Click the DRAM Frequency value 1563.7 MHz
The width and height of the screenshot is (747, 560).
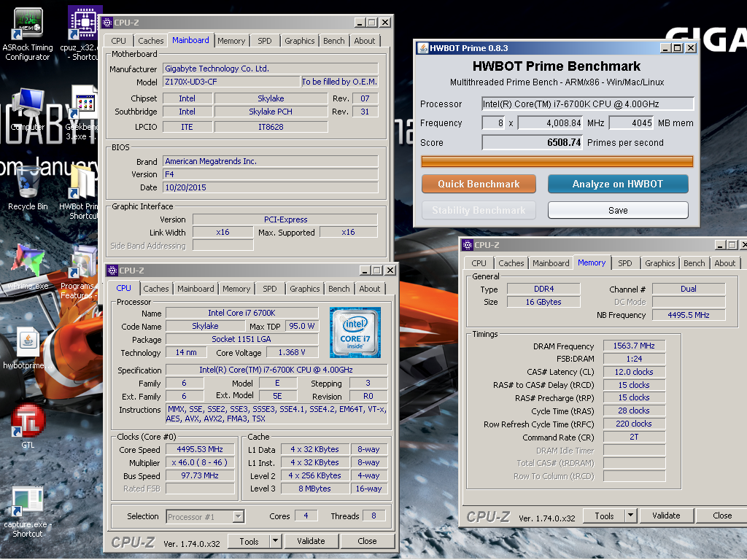click(x=634, y=346)
